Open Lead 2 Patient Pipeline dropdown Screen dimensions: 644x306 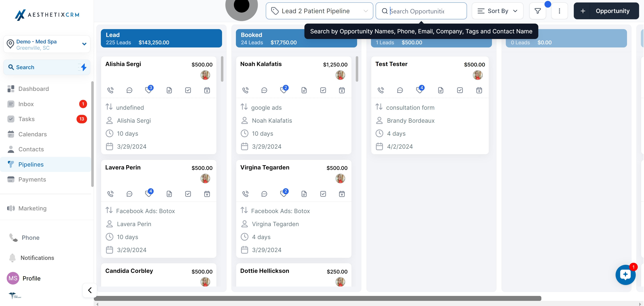[x=319, y=11]
